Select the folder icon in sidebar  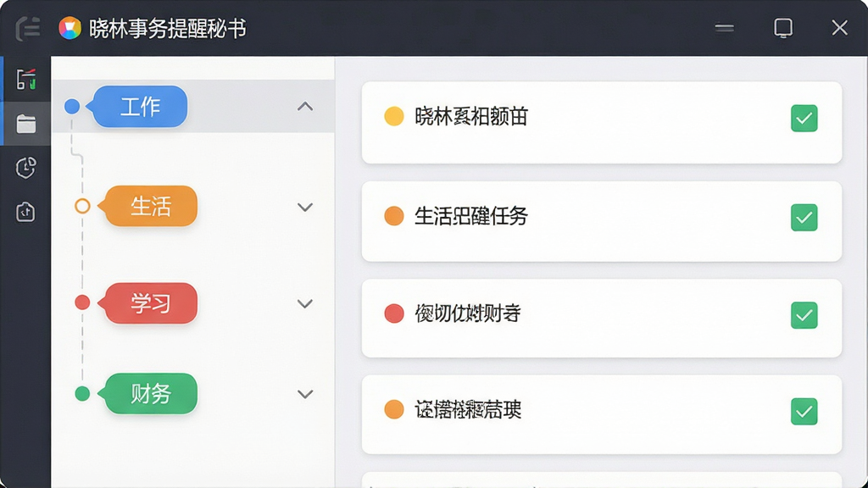click(26, 124)
